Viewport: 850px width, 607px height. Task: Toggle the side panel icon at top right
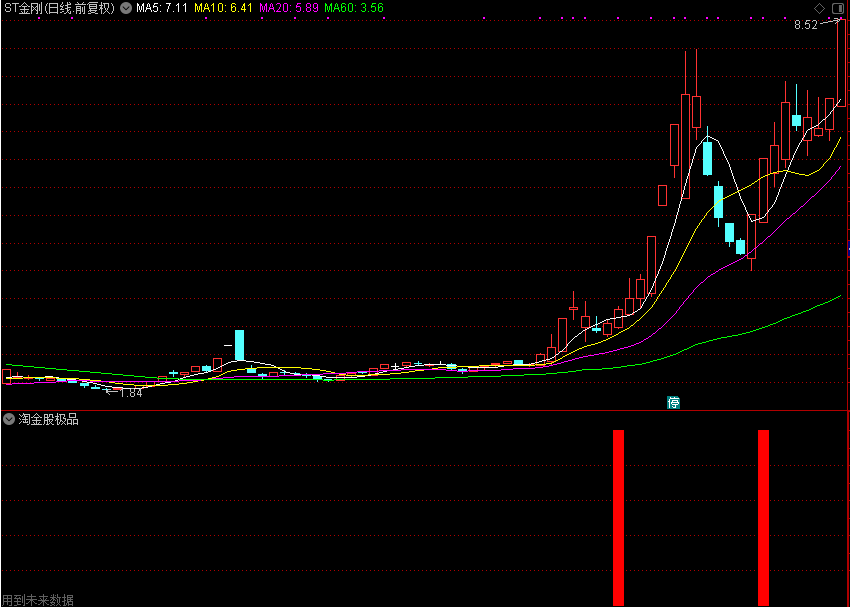point(839,8)
